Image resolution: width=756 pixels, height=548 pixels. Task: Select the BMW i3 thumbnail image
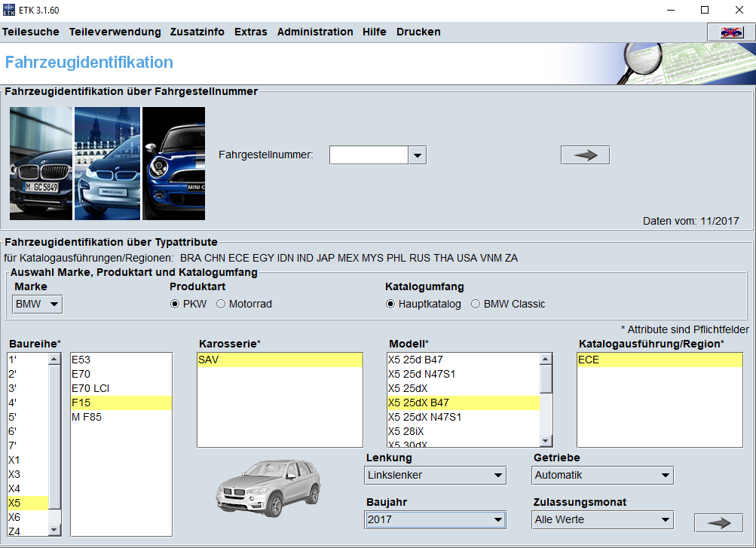coord(106,163)
